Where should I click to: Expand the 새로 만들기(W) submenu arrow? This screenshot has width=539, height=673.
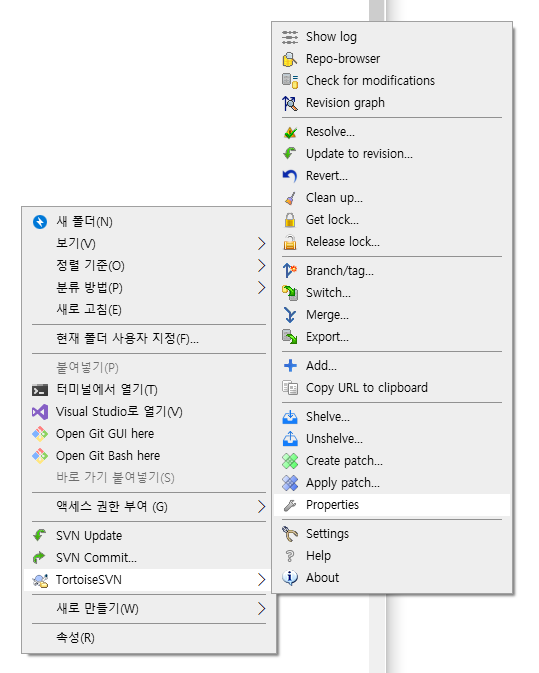(261, 609)
